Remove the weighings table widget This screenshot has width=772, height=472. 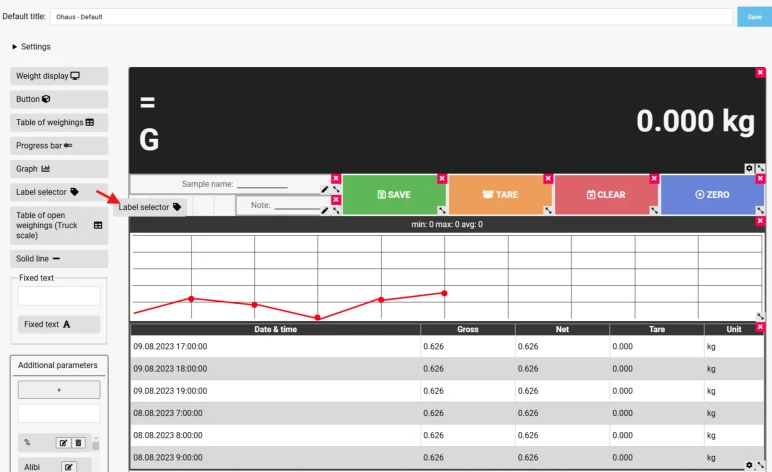[760, 327]
